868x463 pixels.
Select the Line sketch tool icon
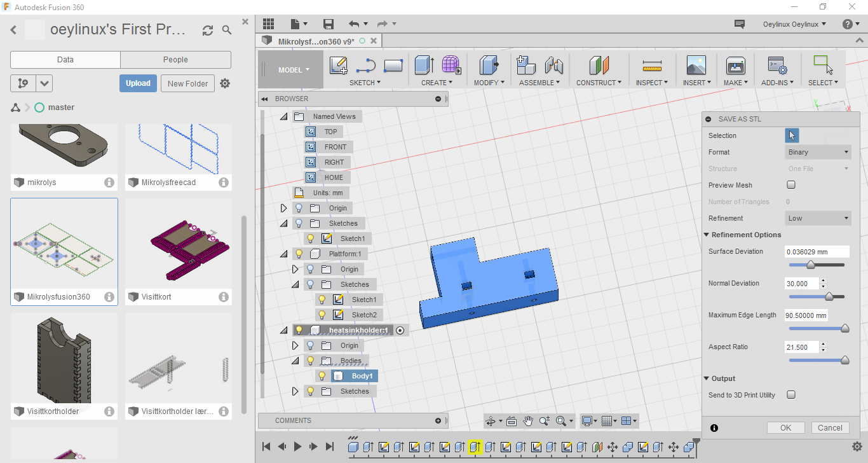366,65
